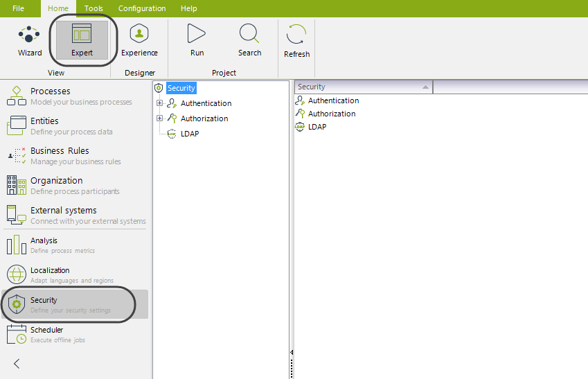Select Security root node in tree

click(181, 88)
